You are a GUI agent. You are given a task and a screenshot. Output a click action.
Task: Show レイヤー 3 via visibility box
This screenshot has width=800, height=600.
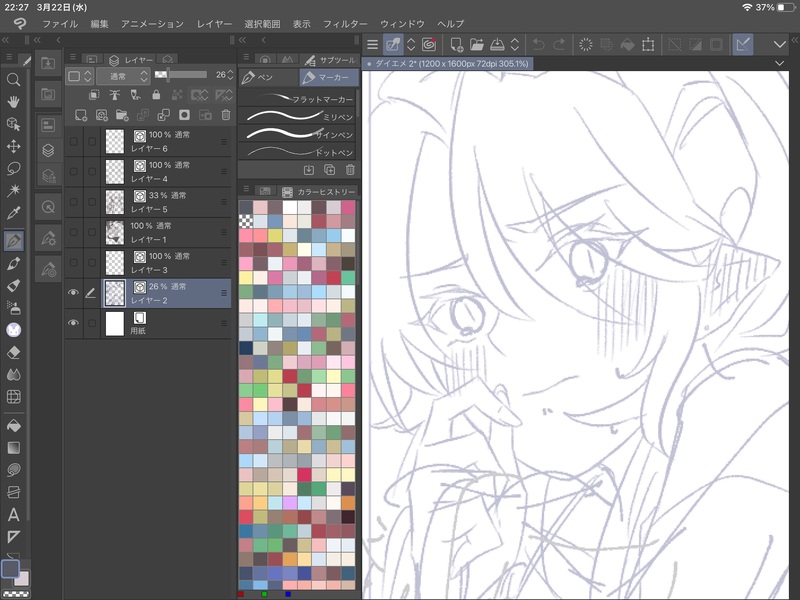[x=73, y=263]
